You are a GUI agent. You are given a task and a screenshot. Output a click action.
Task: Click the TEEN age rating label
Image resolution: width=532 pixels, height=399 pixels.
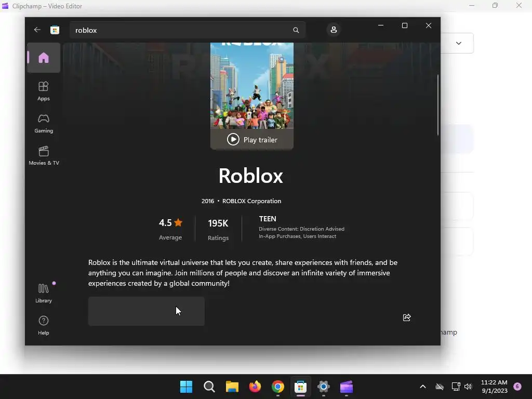(268, 219)
